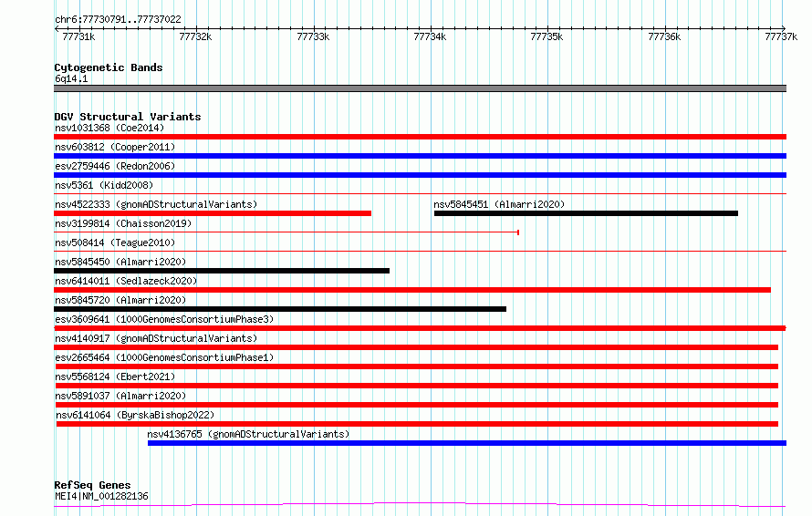This screenshot has height=516, width=812.
Task: Open nsv3199814 (Chaisson2019) variant label
Action: (123, 223)
